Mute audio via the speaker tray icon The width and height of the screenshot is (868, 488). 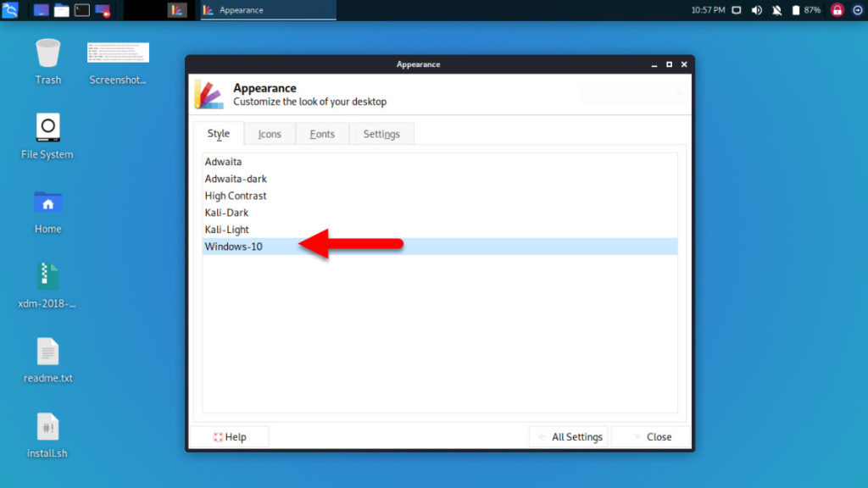click(x=756, y=10)
